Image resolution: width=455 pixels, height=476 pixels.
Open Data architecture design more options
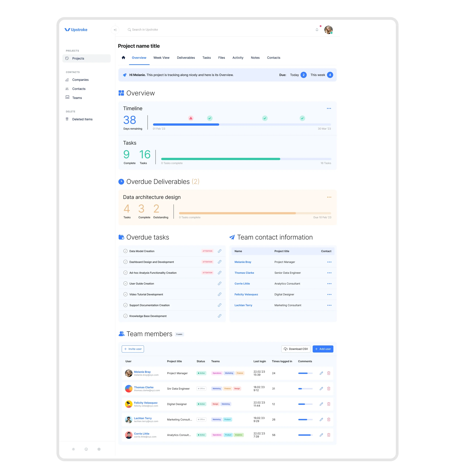(329, 197)
